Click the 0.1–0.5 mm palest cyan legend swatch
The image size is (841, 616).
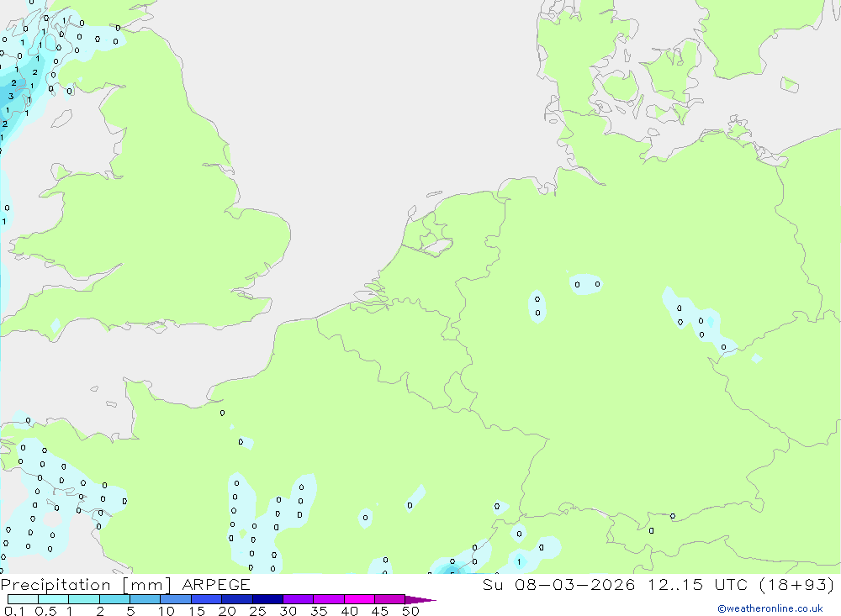coord(23,599)
